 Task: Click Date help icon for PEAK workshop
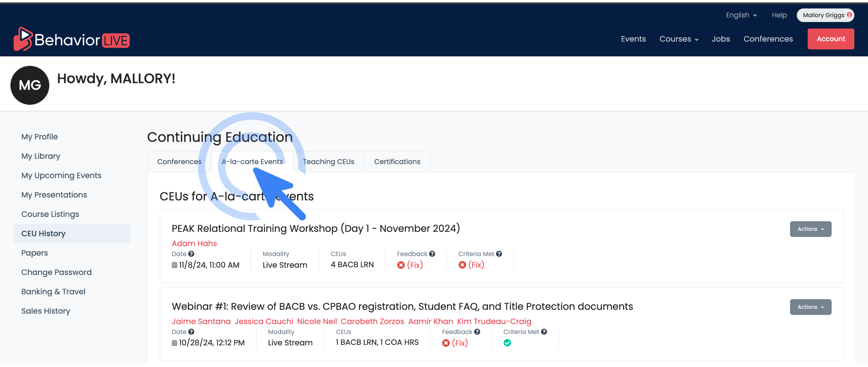tap(191, 254)
